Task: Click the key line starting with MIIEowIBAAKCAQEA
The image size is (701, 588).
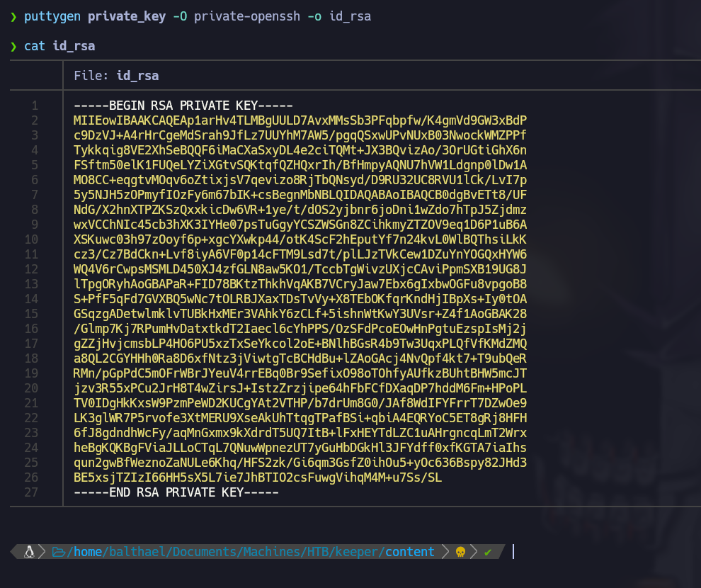Action: click(x=300, y=120)
